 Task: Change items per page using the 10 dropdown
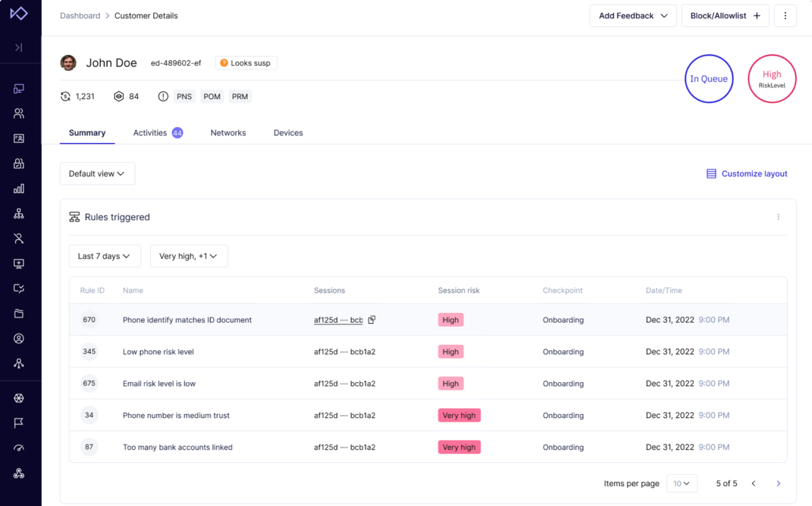pos(681,483)
